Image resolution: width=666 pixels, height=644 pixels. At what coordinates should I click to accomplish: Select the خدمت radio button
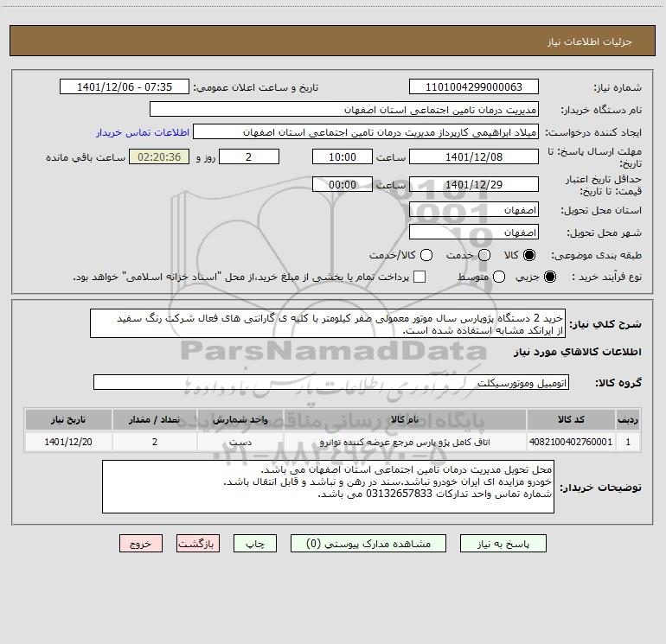tap(484, 255)
